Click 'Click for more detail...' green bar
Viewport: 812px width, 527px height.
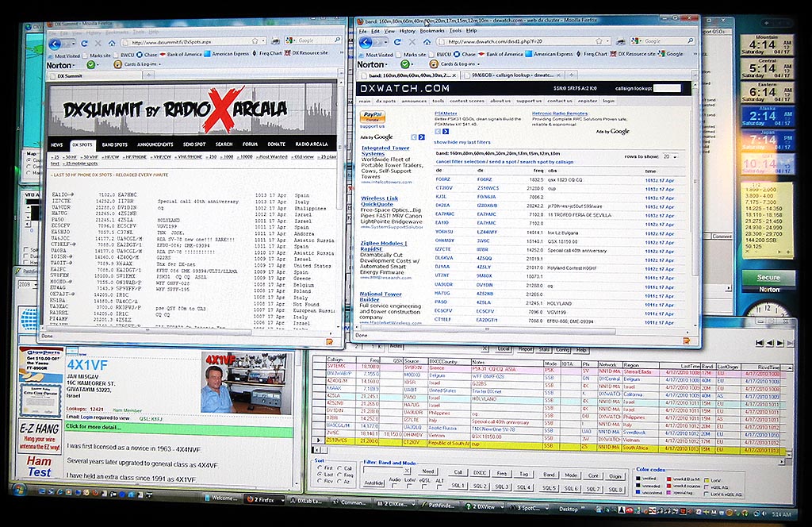178,427
